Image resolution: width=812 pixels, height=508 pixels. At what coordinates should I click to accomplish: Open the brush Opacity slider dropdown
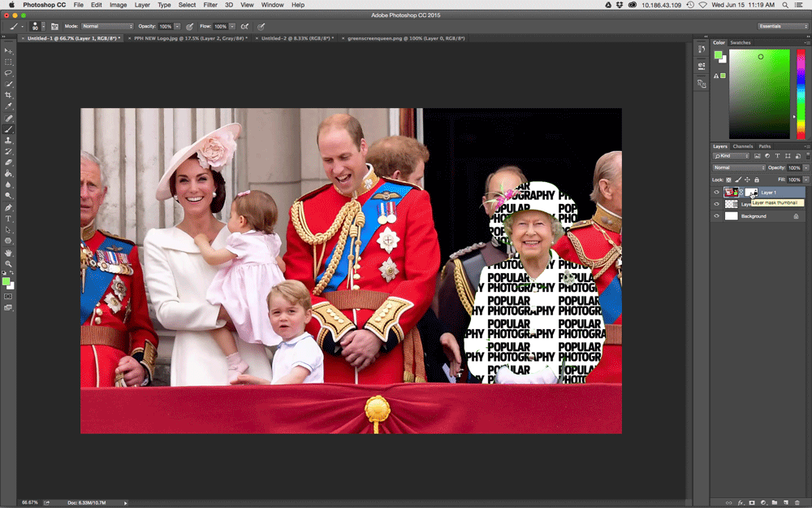(x=177, y=27)
